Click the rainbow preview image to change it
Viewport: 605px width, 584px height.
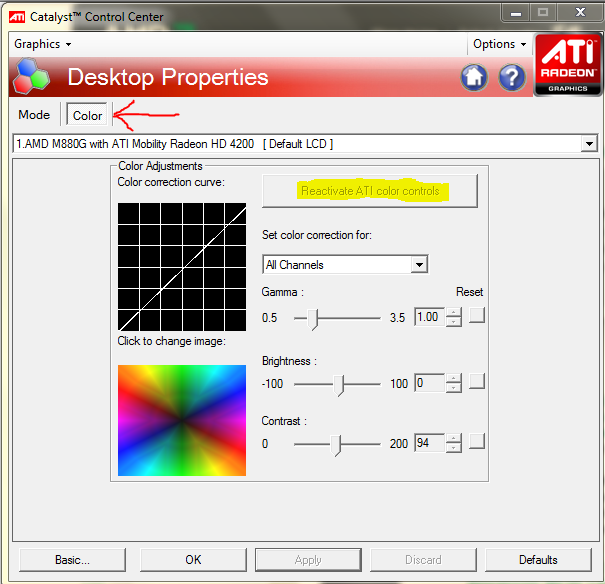tap(181, 420)
